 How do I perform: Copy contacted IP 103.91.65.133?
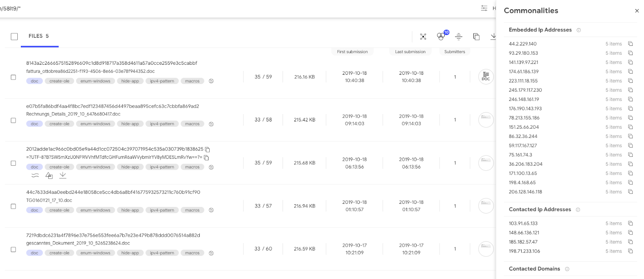pyautogui.click(x=630, y=224)
